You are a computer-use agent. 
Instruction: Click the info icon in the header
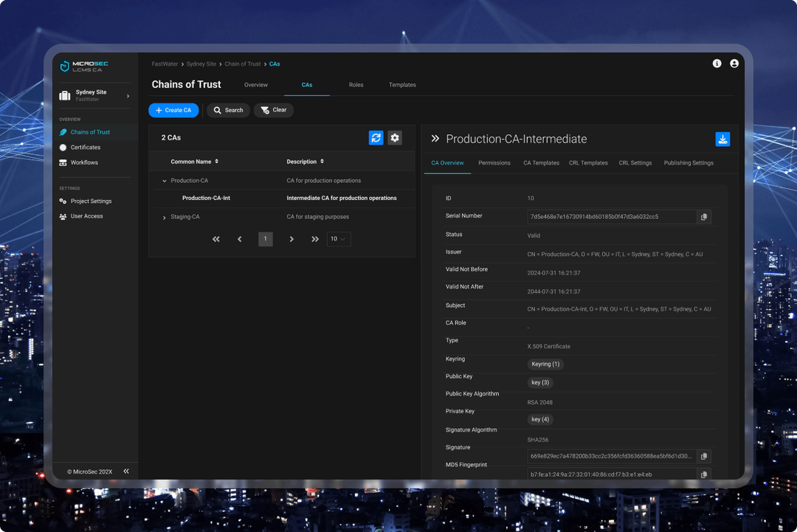[x=717, y=63]
